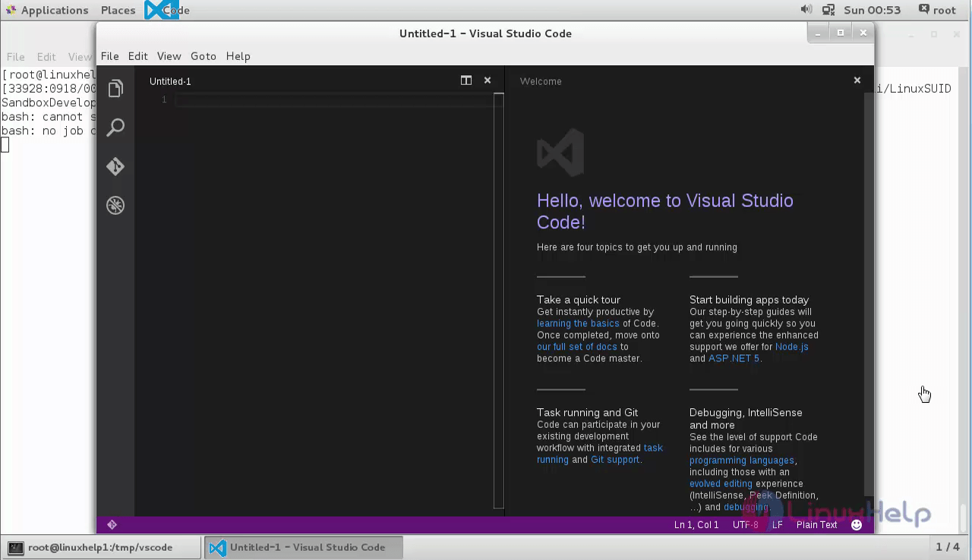Open the Goto menu

pos(204,56)
